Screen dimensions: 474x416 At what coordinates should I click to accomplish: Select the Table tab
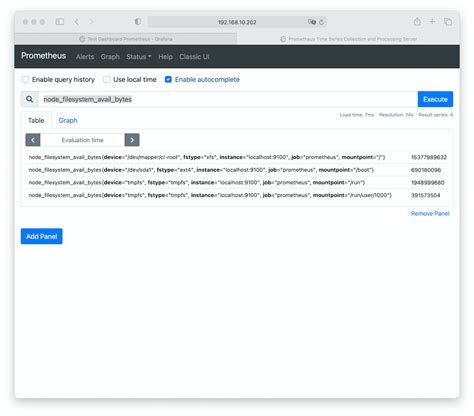click(36, 120)
